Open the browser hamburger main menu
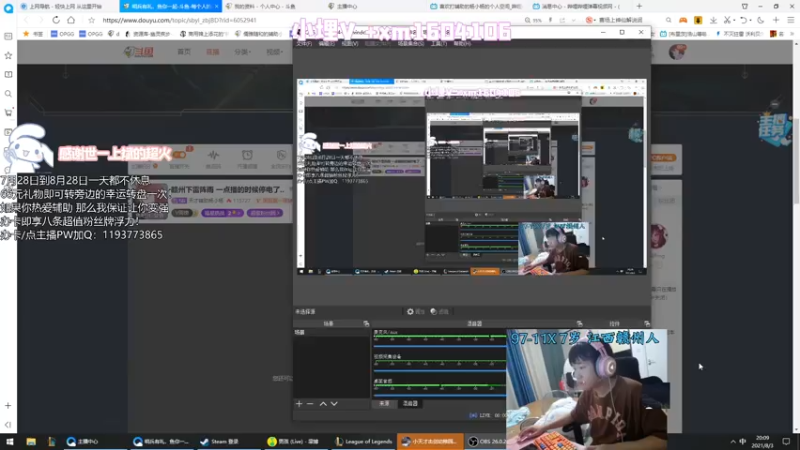 pos(791,20)
